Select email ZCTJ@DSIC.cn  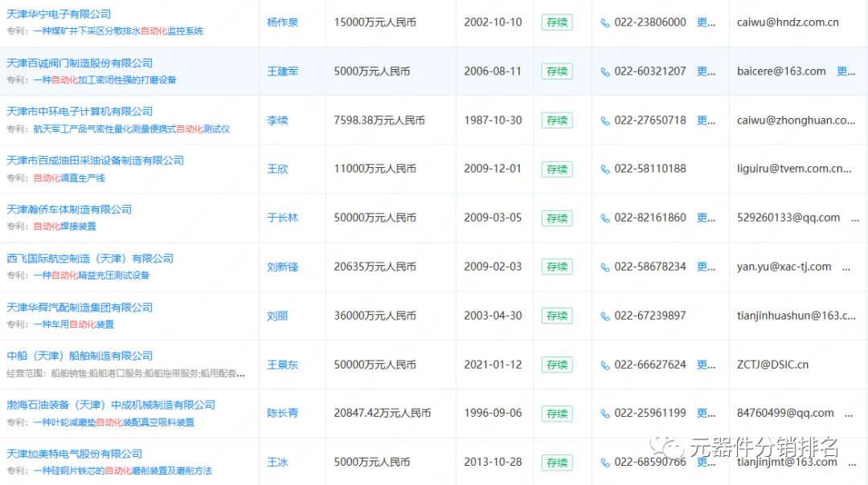[773, 365]
